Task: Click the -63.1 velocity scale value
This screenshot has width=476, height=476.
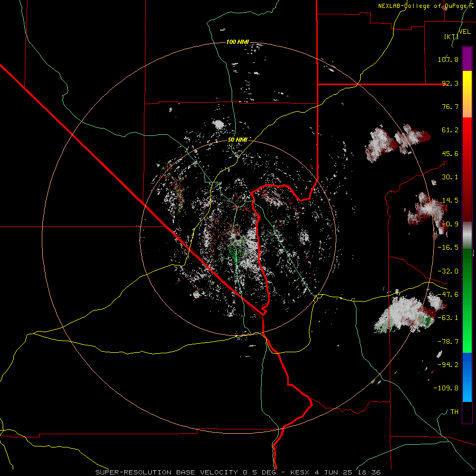Action: point(448,318)
